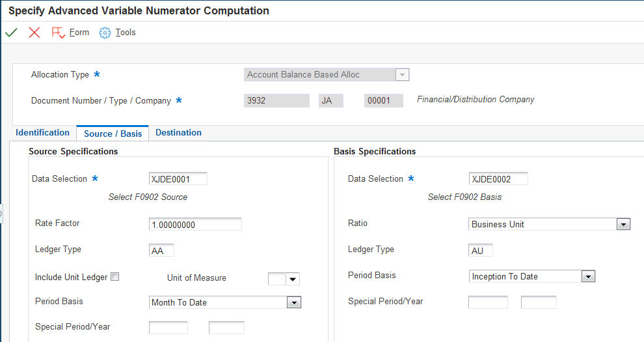
Task: Open the Form menu
Action: pyautogui.click(x=79, y=33)
